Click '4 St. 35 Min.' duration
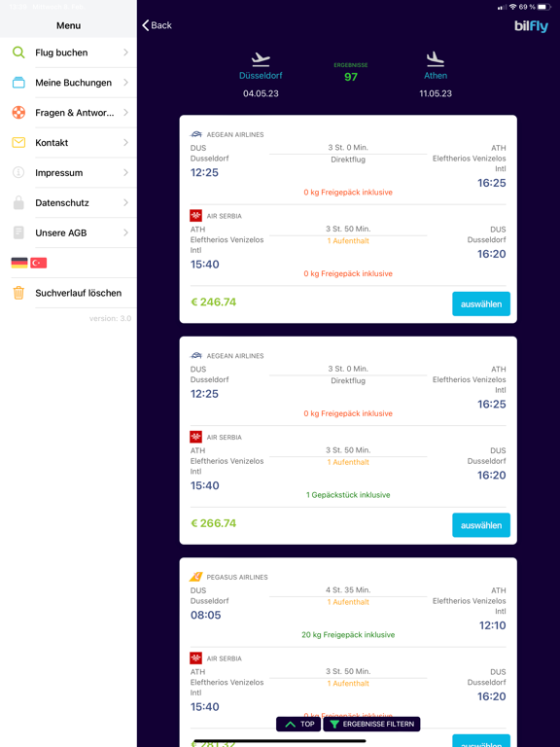The image size is (560, 747). coord(348,589)
